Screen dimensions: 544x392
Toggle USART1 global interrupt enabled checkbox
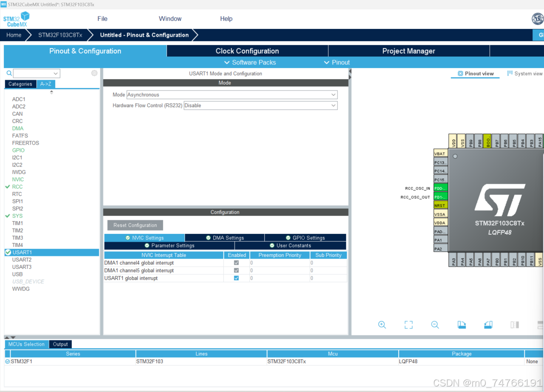pyautogui.click(x=236, y=278)
